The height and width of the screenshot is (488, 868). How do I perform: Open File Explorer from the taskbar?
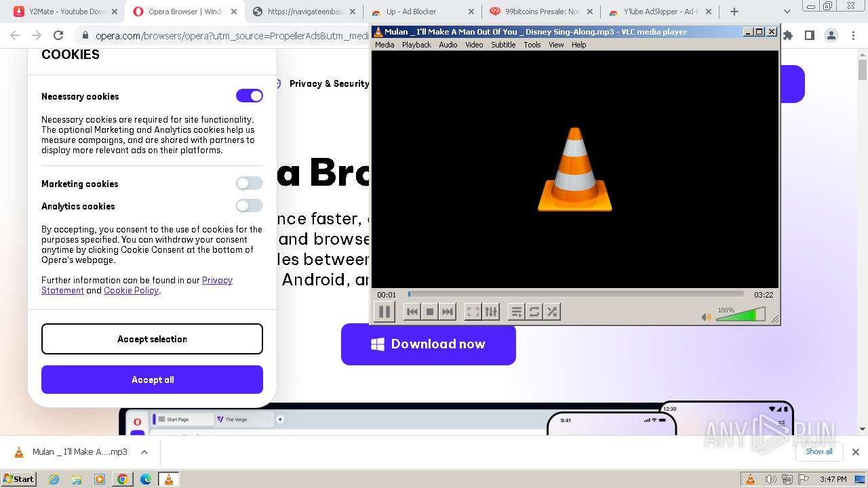[x=77, y=479]
